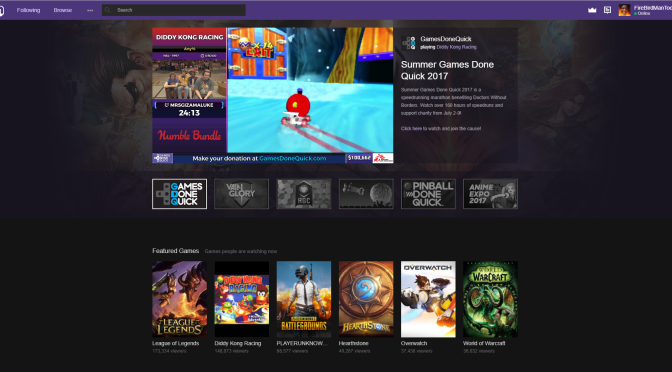Screen dimensions: 672x372
Task: Click the Diddy Kong Racing game title
Action: (x=238, y=343)
